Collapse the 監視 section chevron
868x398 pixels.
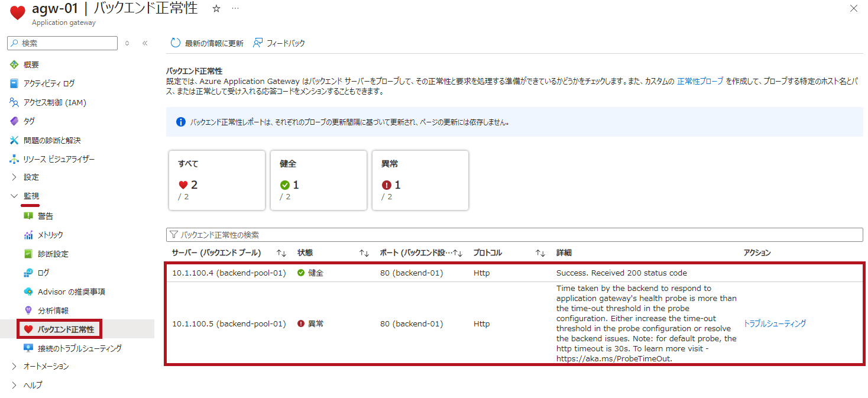click(x=14, y=196)
